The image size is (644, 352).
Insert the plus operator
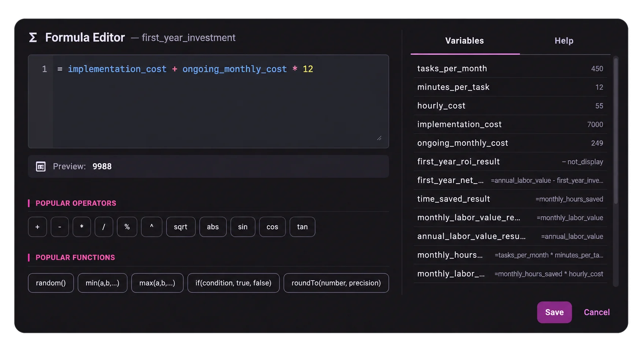click(38, 227)
